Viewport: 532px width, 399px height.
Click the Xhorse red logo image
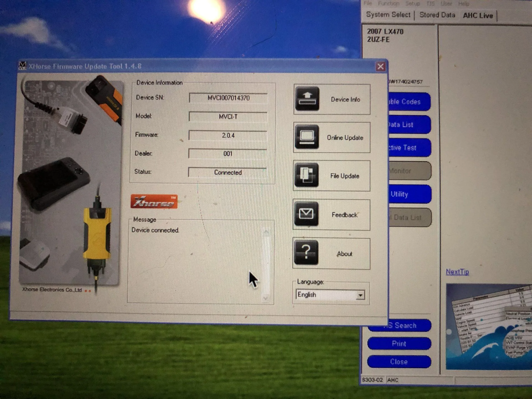click(154, 201)
